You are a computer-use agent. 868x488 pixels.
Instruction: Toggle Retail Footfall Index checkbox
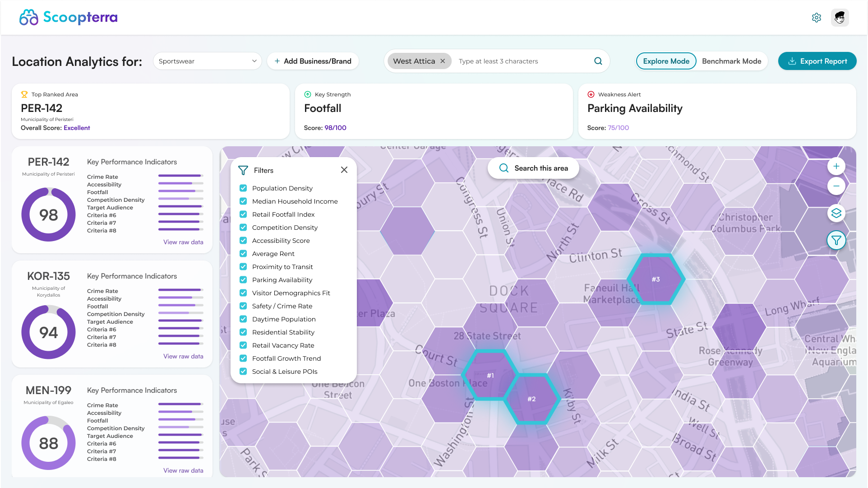[x=243, y=214]
